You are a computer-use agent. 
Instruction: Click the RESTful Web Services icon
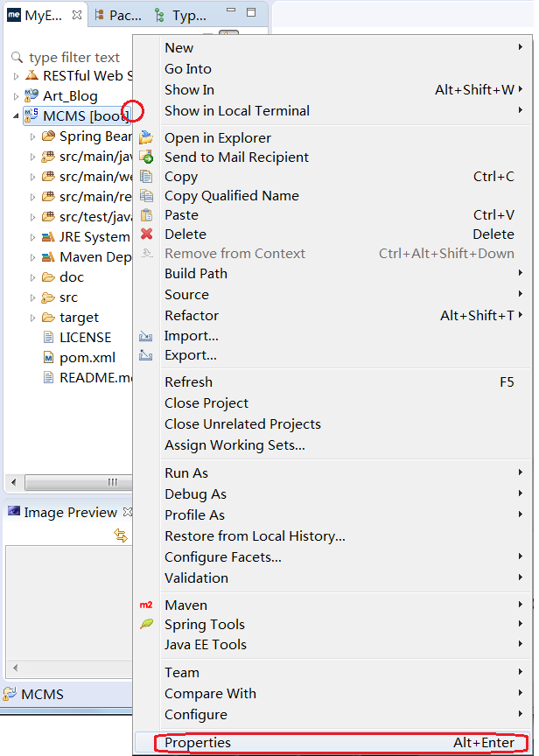click(31, 76)
